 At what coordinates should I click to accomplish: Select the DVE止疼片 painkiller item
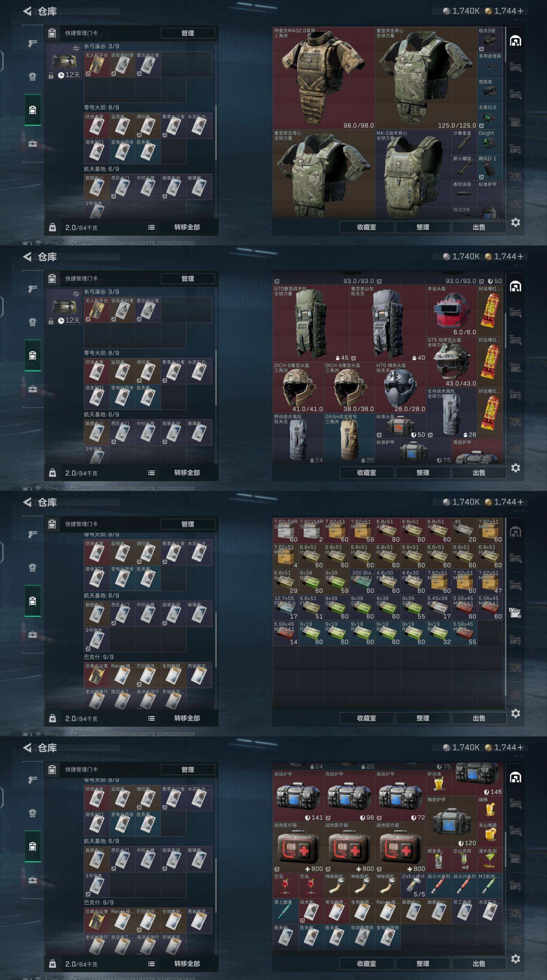pos(413,886)
